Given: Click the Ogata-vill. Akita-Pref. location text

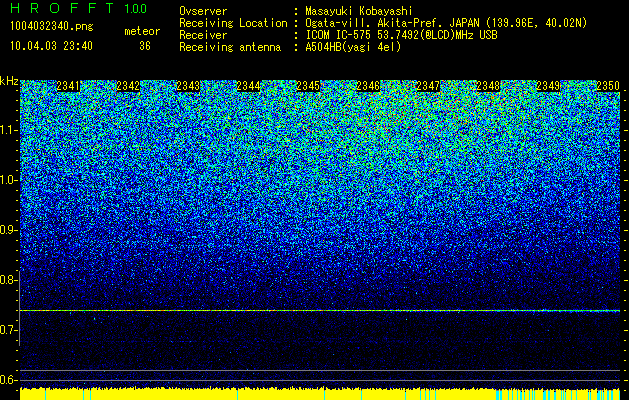Looking at the screenshot, I should point(446,23).
